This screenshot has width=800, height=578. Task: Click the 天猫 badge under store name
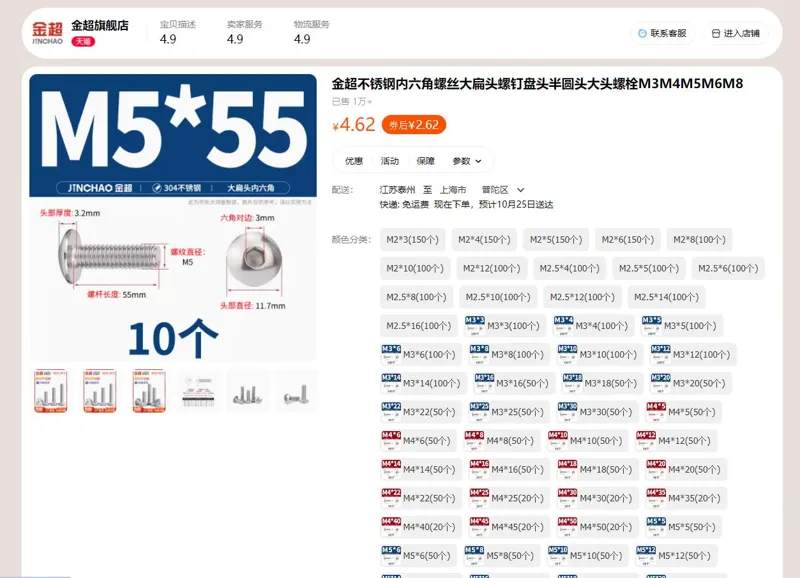(83, 41)
